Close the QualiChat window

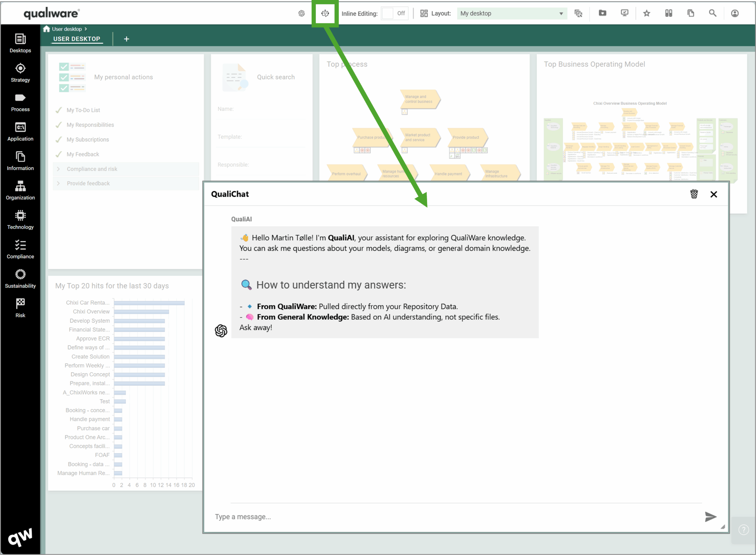tap(713, 194)
